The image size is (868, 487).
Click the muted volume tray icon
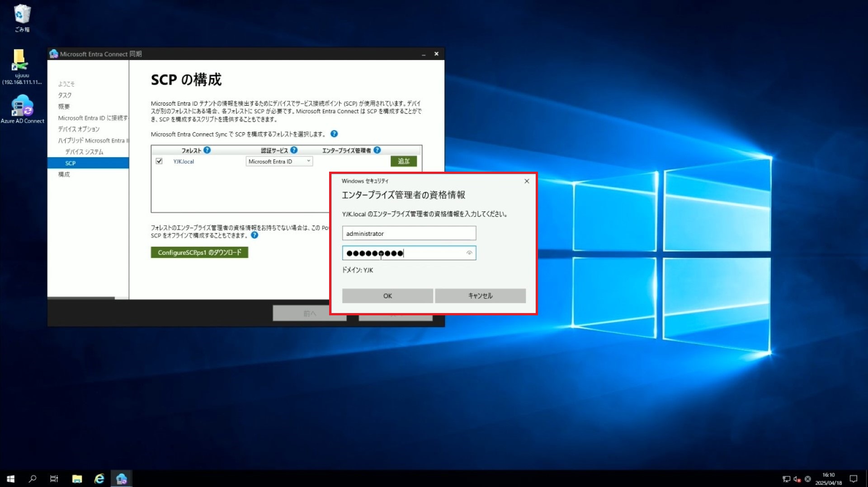point(797,479)
